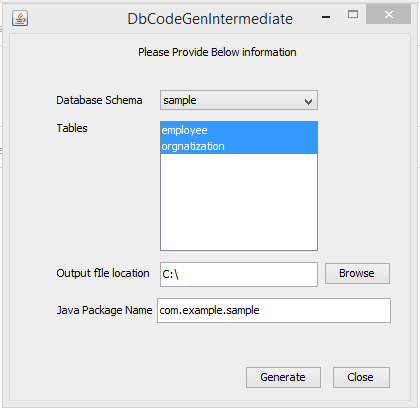Close the window using the X icon
420x411 pixels.
tap(388, 14)
